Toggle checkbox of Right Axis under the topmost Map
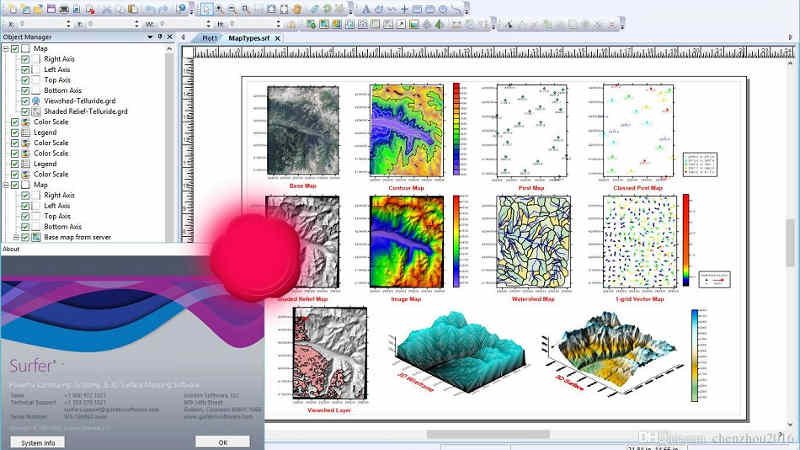The height and width of the screenshot is (450, 800). 26,59
